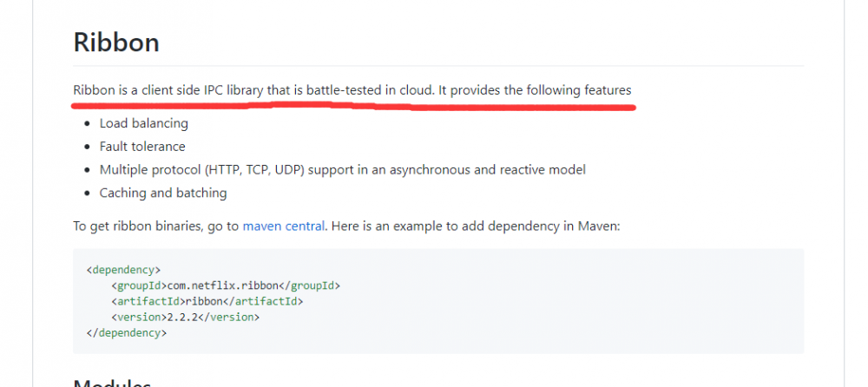Click the 'To get ribbon binaries' text

tap(156, 226)
